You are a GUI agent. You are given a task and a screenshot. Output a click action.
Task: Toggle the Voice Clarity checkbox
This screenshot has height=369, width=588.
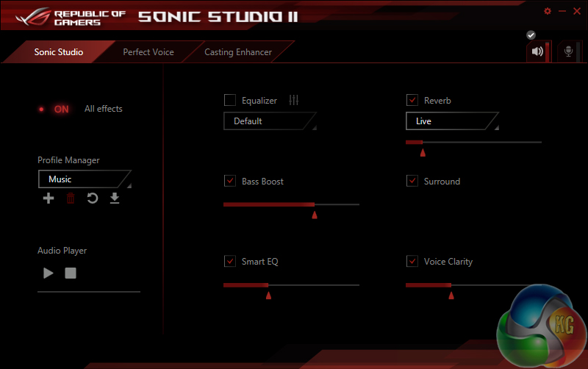pyautogui.click(x=412, y=261)
